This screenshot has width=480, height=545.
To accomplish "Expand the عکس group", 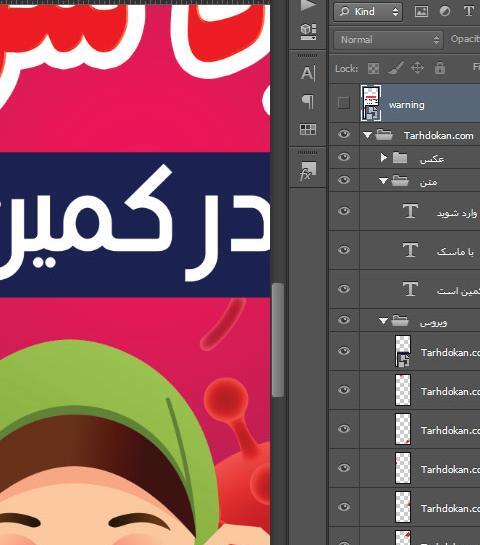I will pos(383,158).
